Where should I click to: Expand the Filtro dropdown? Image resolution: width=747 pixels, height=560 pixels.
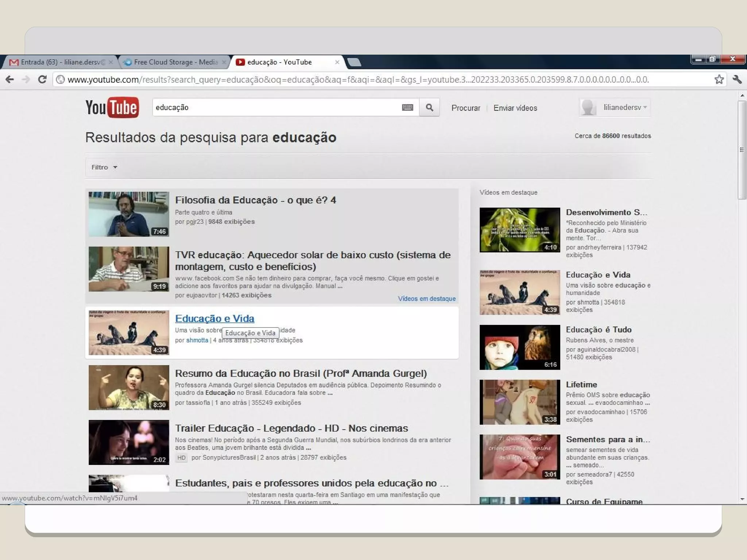click(104, 167)
